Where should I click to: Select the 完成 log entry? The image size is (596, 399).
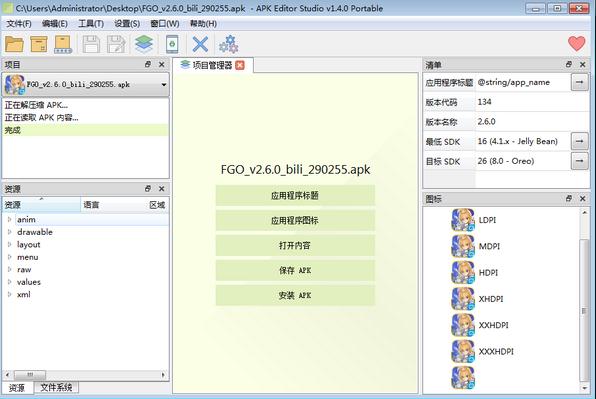point(86,130)
